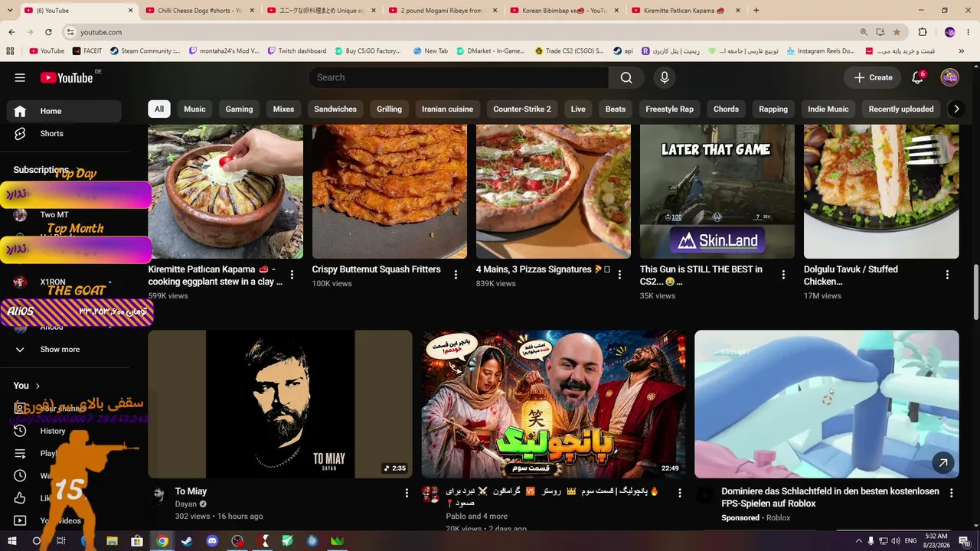
Task: Open the Chrome profile avatar
Action: [950, 32]
